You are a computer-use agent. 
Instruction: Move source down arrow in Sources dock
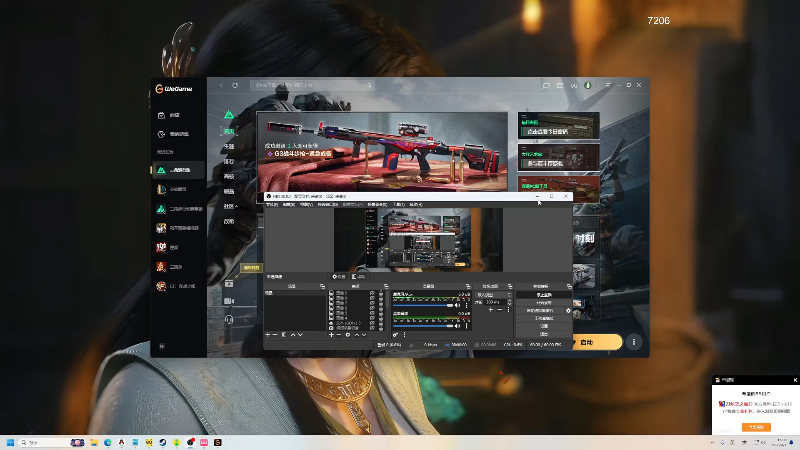[x=364, y=335]
